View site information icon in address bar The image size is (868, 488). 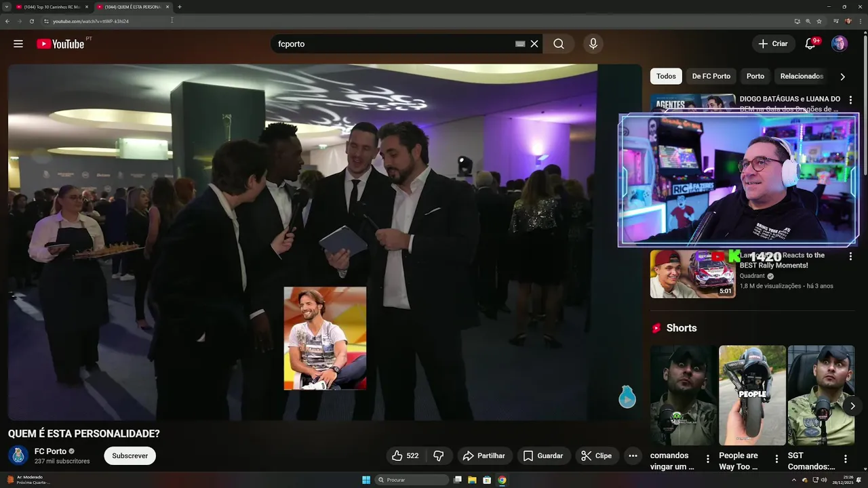pyautogui.click(x=46, y=21)
